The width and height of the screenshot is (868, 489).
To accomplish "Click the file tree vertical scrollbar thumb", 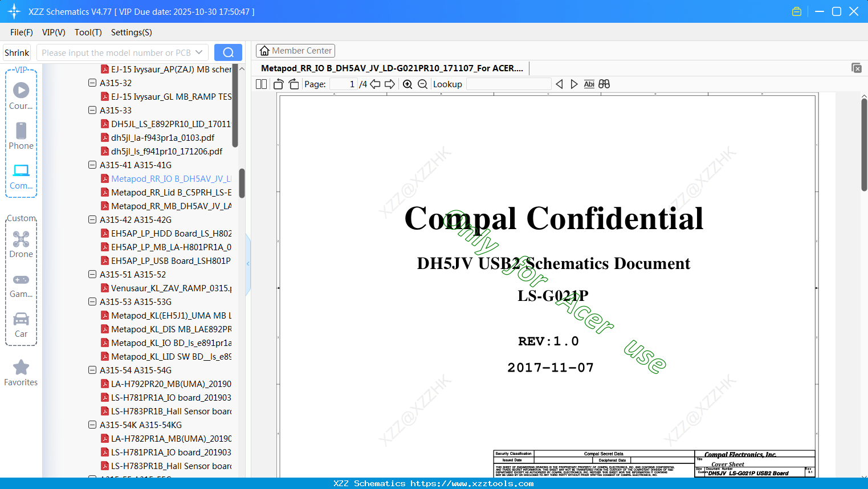I will [x=242, y=183].
